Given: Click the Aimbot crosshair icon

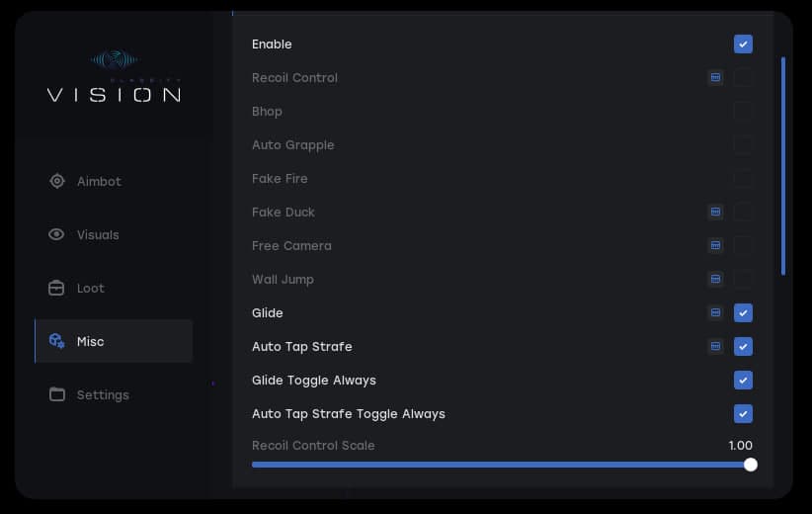Looking at the screenshot, I should [57, 181].
